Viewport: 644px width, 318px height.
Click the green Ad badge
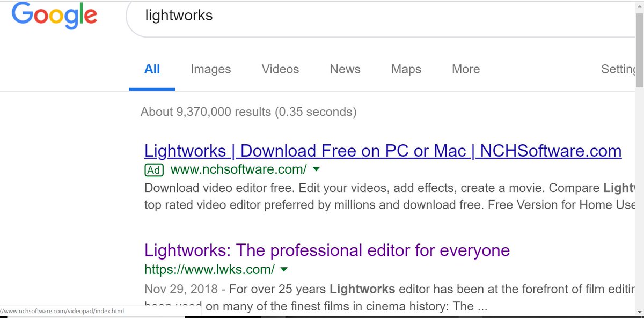(154, 170)
